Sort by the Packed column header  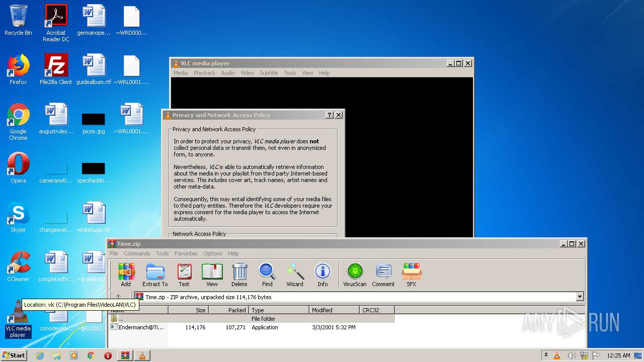click(x=228, y=310)
